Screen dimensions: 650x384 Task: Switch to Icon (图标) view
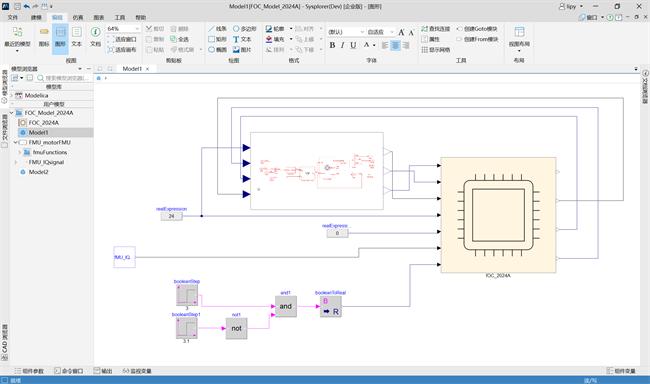click(44, 37)
